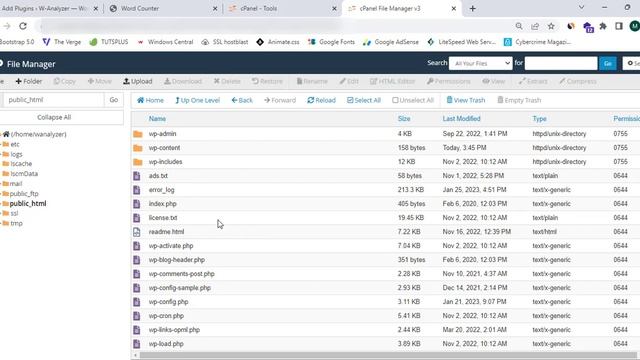Click the blue search Go button
The height and width of the screenshot is (360, 640).
point(607,63)
